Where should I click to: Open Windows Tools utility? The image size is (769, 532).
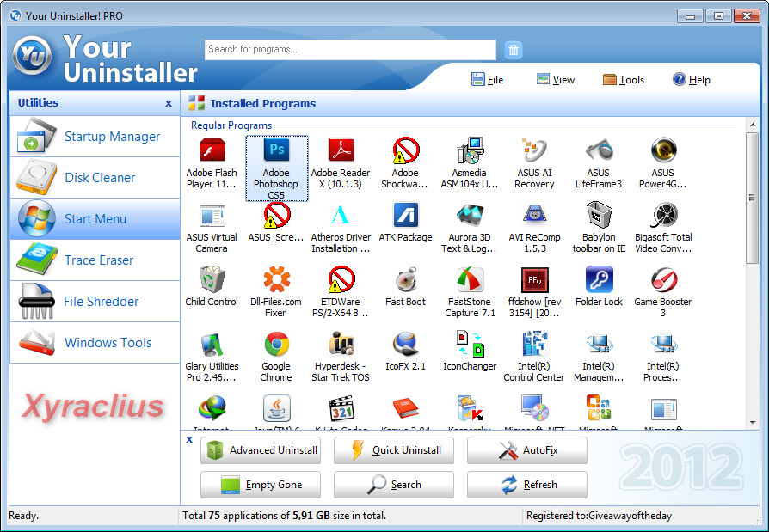click(x=95, y=342)
